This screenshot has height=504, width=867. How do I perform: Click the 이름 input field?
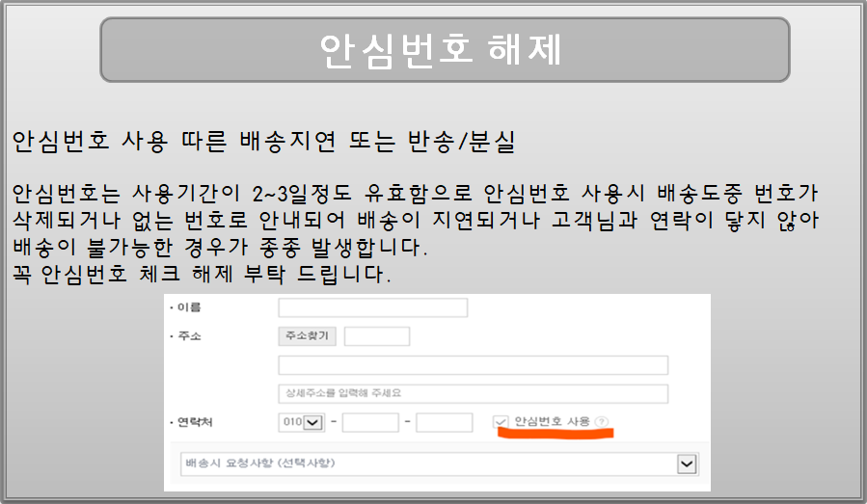372,307
